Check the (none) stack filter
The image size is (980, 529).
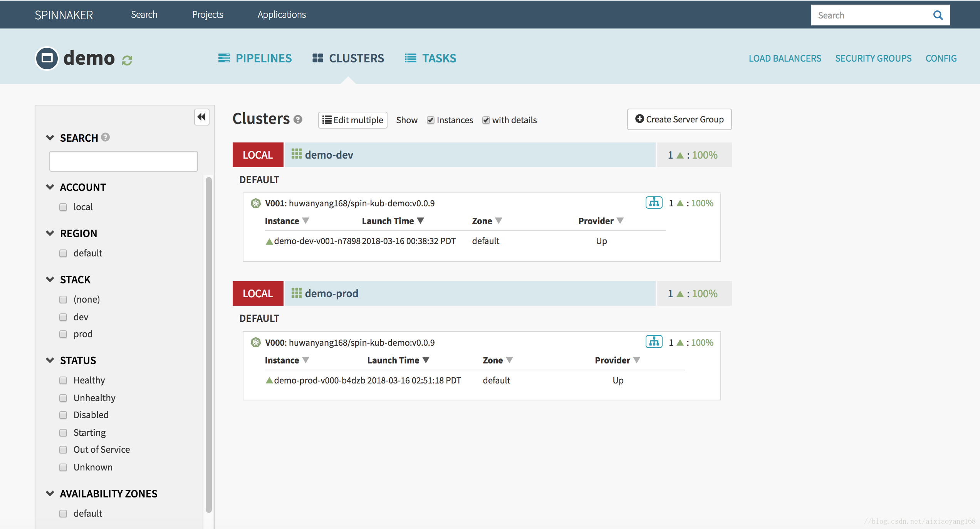(x=63, y=300)
